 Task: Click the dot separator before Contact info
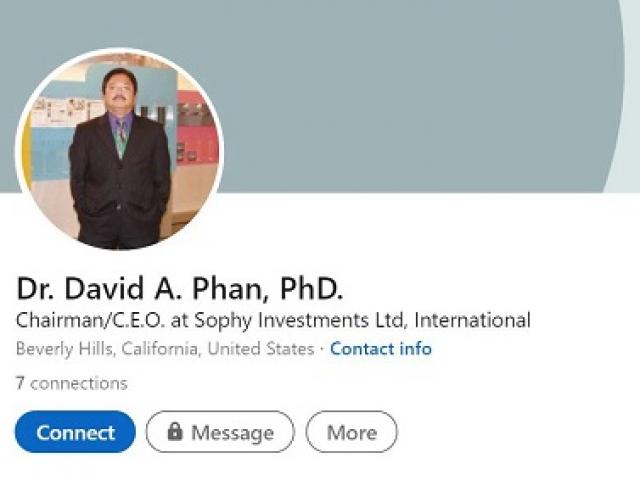(322, 349)
